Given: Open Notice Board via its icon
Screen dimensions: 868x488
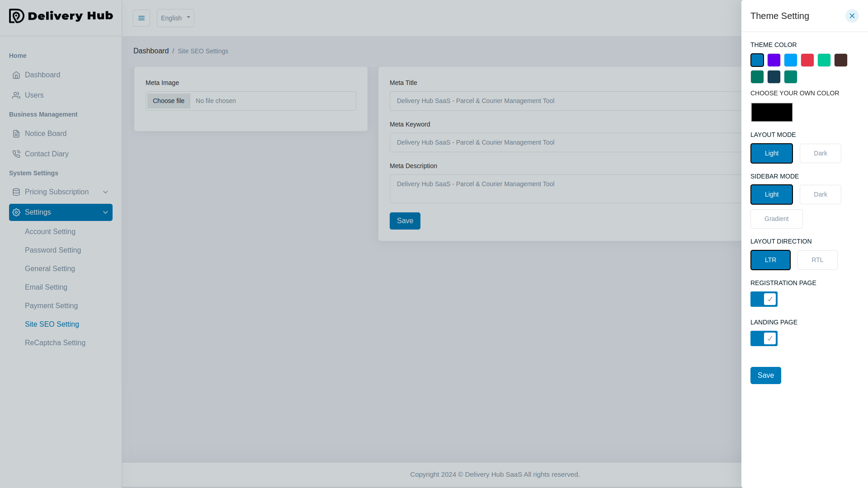Looking at the screenshot, I should tap(16, 133).
